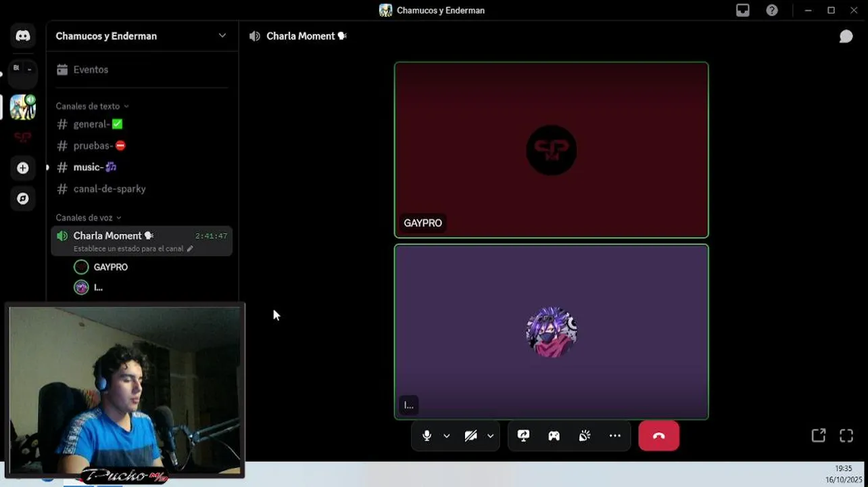Expand the Chamucos y Enderman server menu
868x487 pixels.
(222, 36)
